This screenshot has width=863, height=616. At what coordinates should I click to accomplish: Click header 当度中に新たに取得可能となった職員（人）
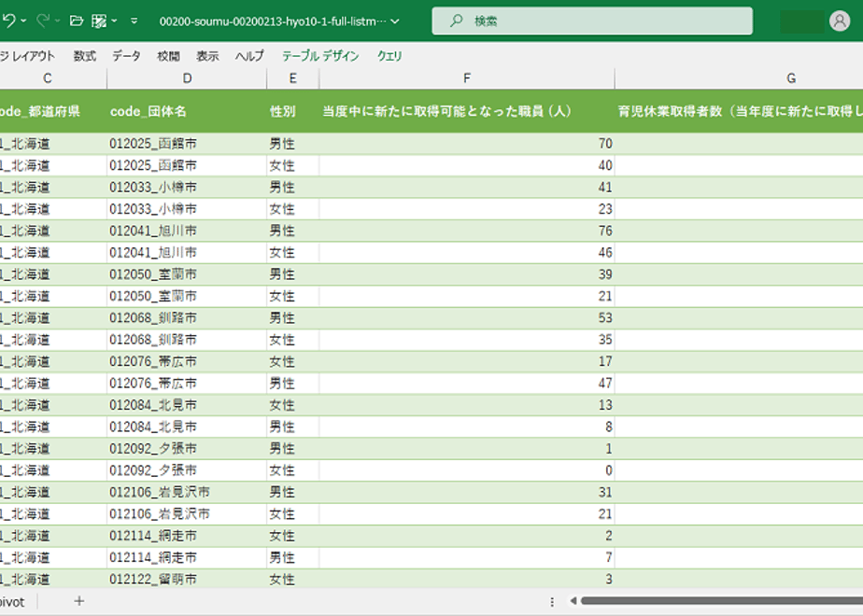[467, 111]
